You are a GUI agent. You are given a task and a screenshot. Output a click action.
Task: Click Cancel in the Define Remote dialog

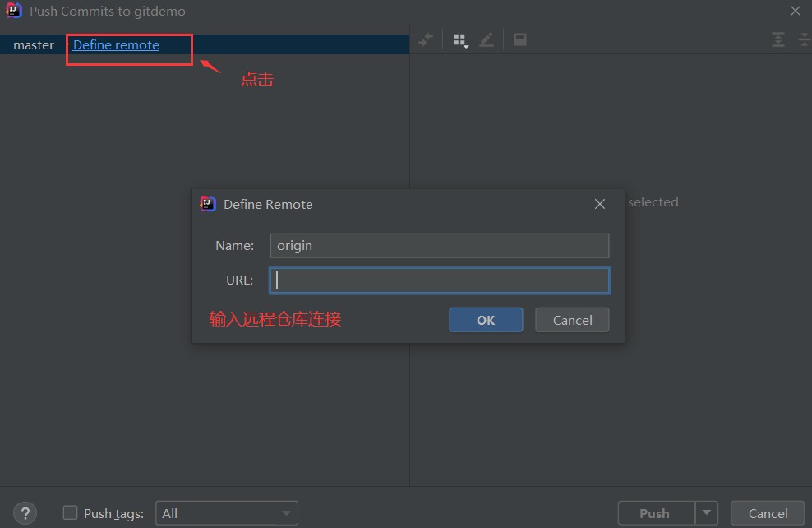point(572,320)
